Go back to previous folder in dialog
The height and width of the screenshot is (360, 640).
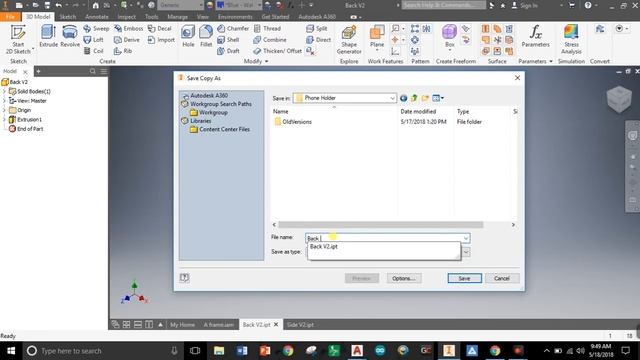[403, 98]
